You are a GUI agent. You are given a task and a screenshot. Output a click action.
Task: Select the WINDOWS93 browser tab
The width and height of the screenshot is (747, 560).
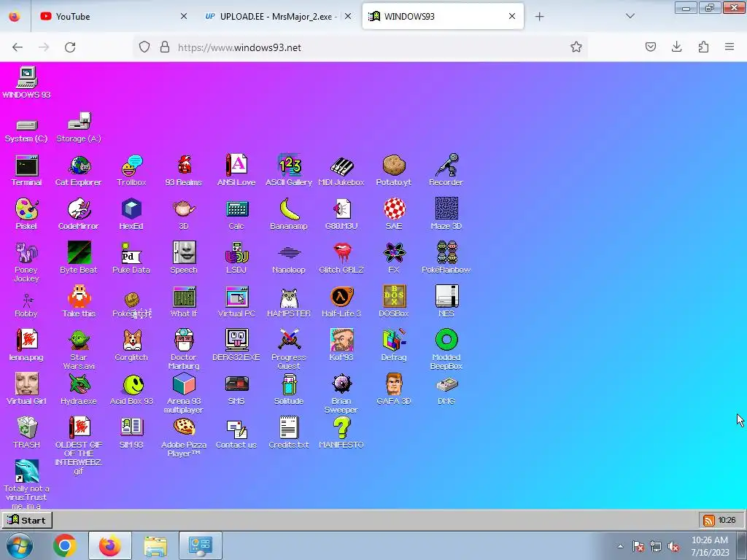pos(443,16)
